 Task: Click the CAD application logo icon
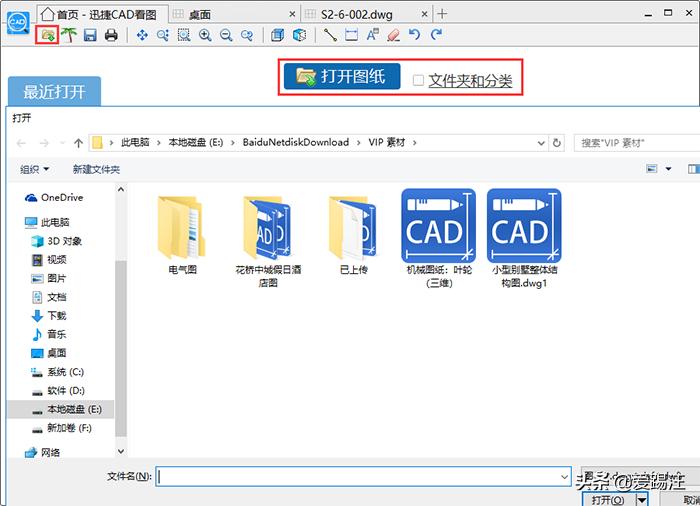coord(18,22)
